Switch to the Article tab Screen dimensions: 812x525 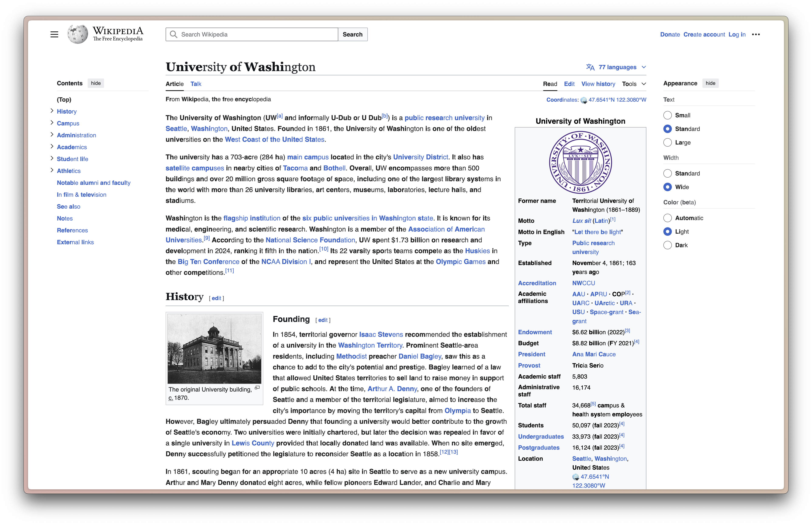tap(175, 84)
